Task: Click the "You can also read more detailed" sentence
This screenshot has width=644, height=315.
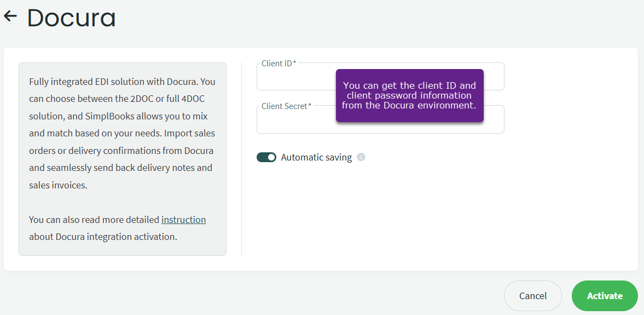Action: click(x=94, y=220)
